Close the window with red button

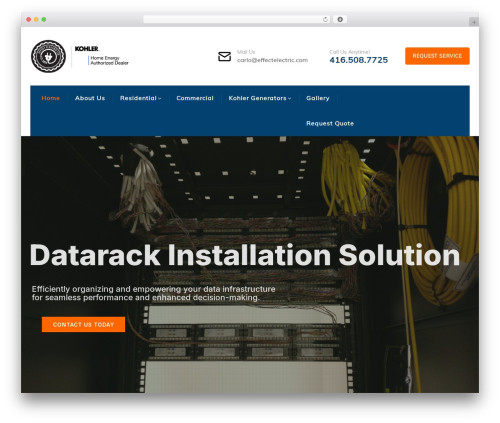tap(29, 20)
